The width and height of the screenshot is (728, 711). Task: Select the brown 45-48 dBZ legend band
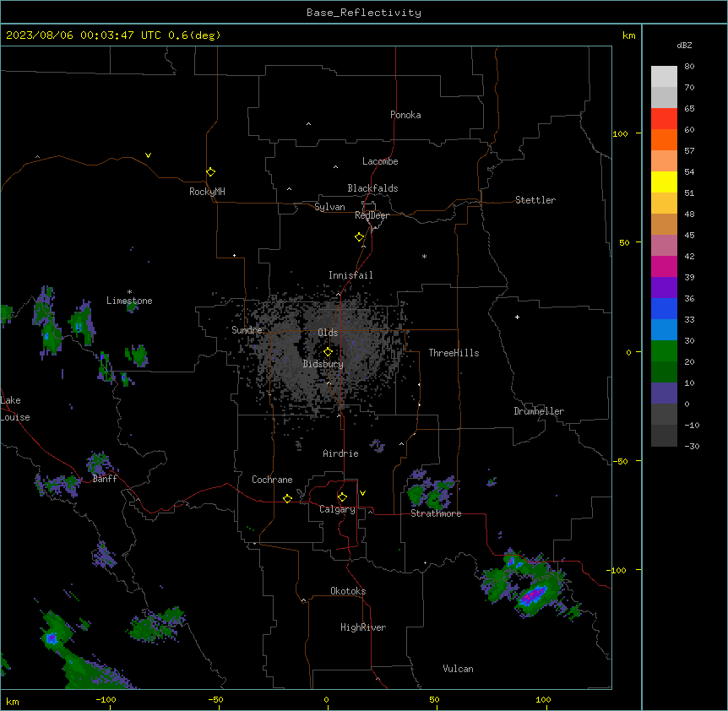coord(664,224)
